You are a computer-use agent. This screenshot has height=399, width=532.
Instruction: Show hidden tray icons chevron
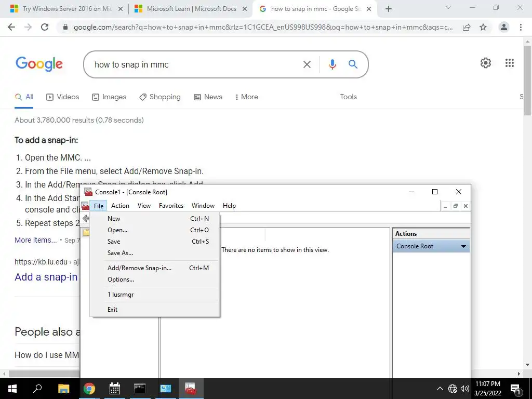440,389
